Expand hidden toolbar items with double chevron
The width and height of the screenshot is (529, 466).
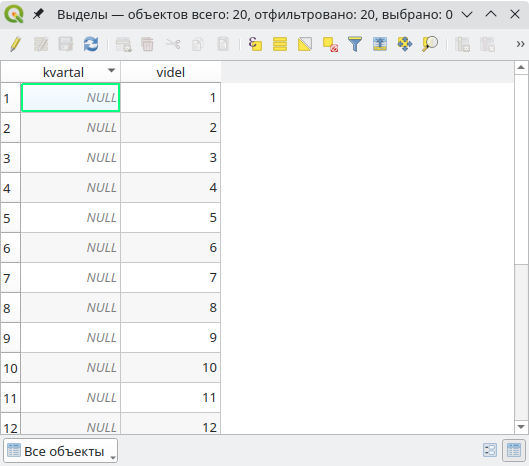(x=520, y=44)
